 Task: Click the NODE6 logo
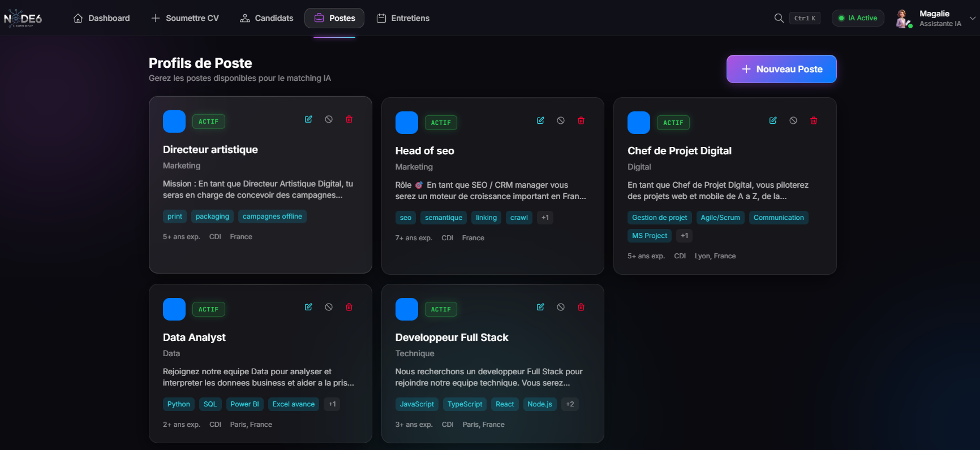(x=23, y=18)
